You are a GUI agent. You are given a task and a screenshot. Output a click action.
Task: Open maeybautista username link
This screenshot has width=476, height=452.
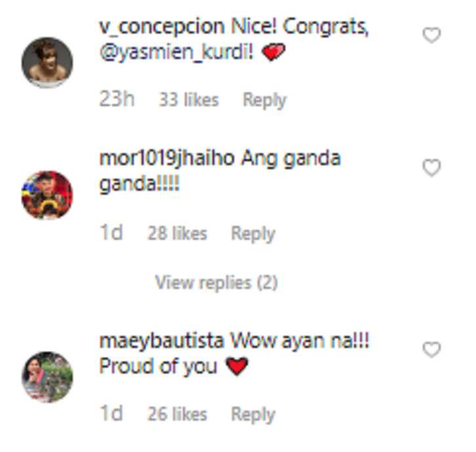161,341
